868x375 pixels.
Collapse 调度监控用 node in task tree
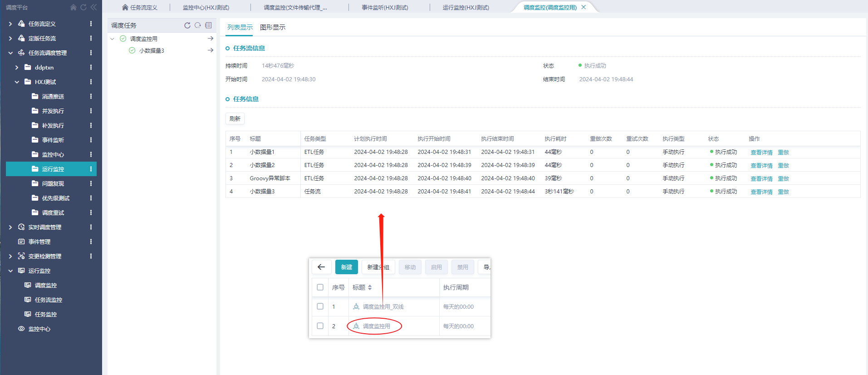[113, 39]
